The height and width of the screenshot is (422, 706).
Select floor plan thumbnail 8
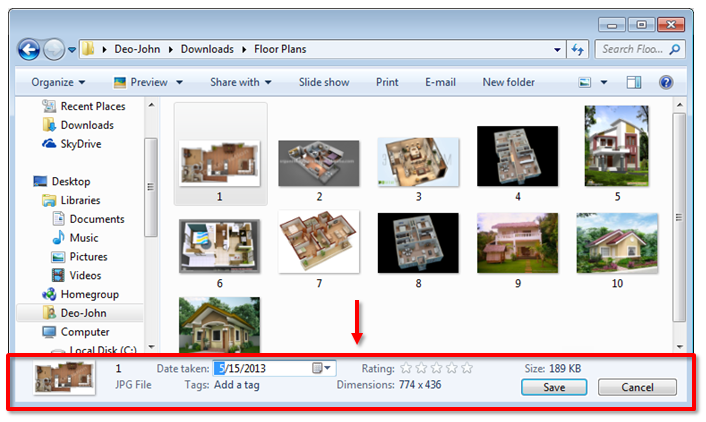pyautogui.click(x=418, y=243)
